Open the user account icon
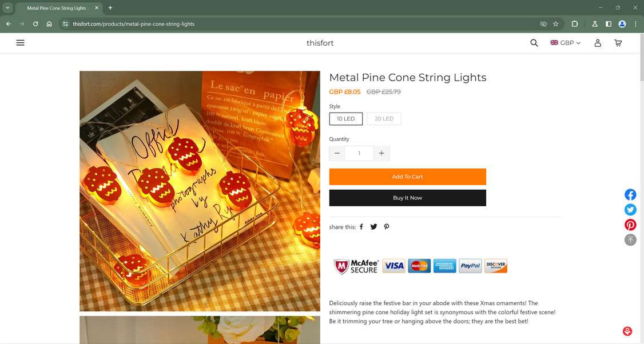644x344 pixels. coord(598,43)
